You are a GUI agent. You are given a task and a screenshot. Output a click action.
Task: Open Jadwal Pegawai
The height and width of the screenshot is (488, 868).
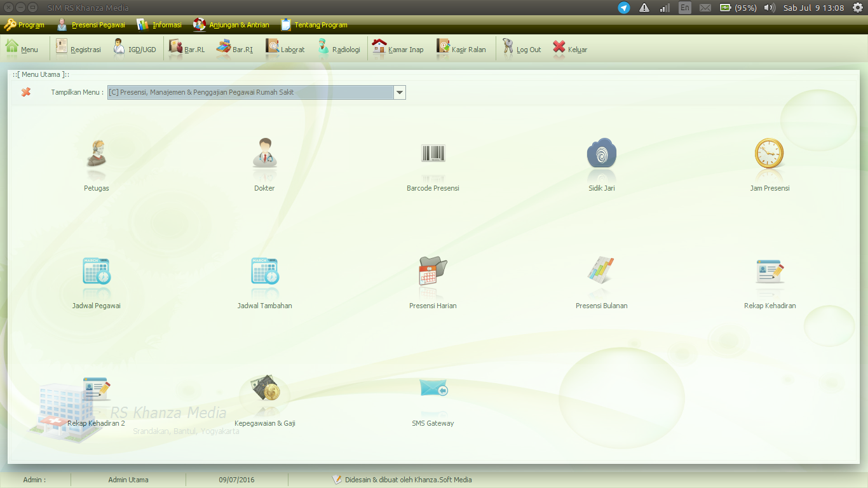(x=96, y=280)
